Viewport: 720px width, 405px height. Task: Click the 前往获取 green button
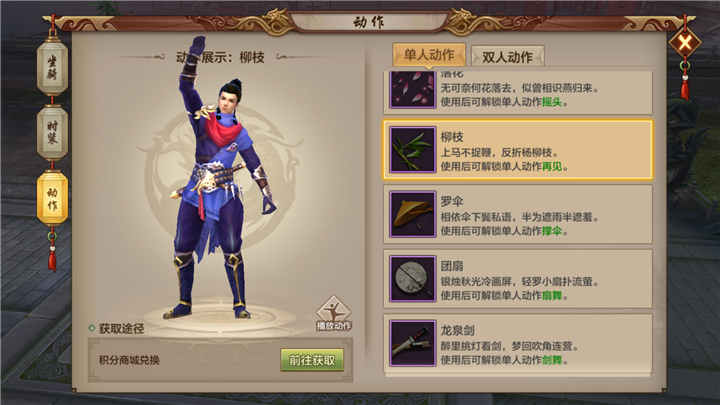point(312,360)
